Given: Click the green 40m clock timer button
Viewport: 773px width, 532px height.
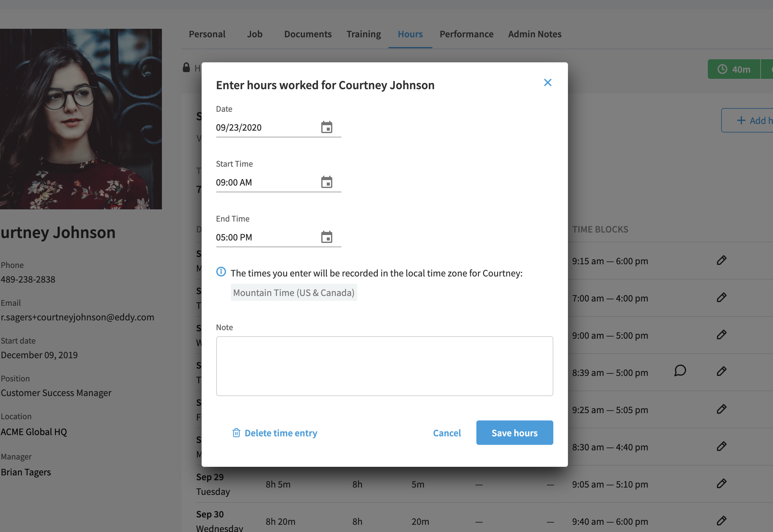Looking at the screenshot, I should click(x=734, y=69).
